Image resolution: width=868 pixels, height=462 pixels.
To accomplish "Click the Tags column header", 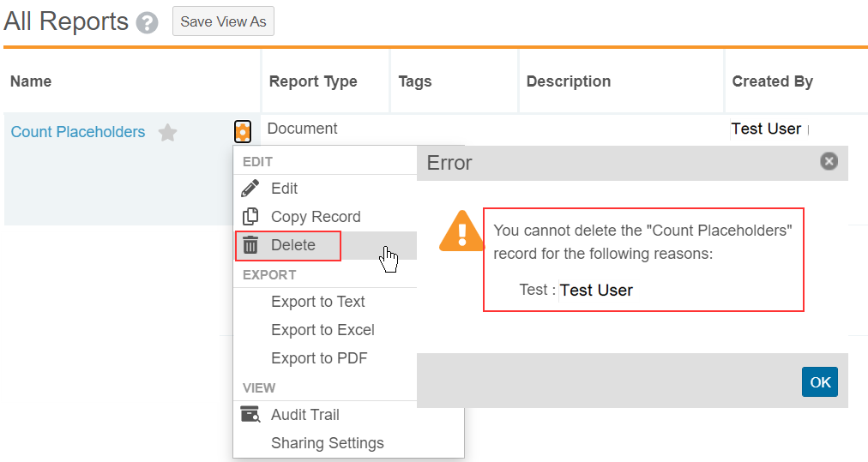I will [x=415, y=81].
